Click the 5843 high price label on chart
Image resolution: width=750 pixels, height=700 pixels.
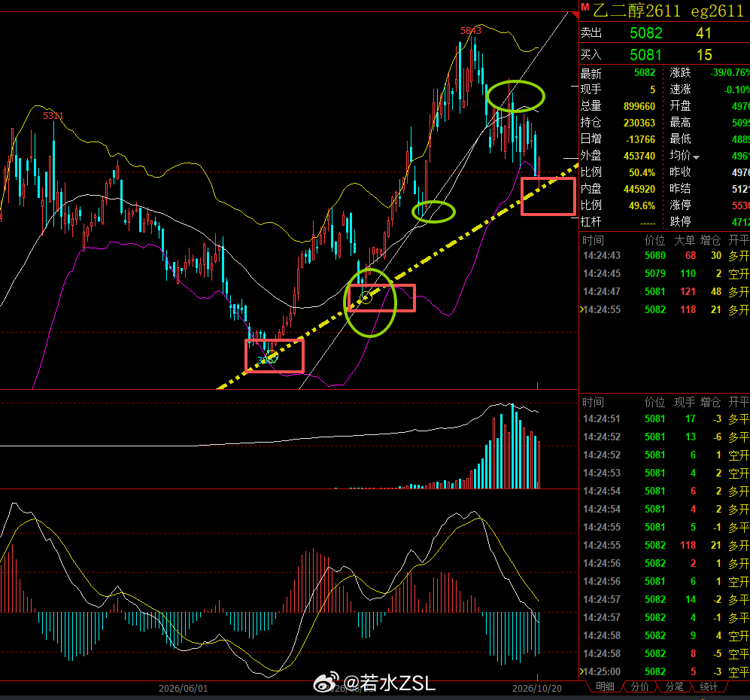471,31
